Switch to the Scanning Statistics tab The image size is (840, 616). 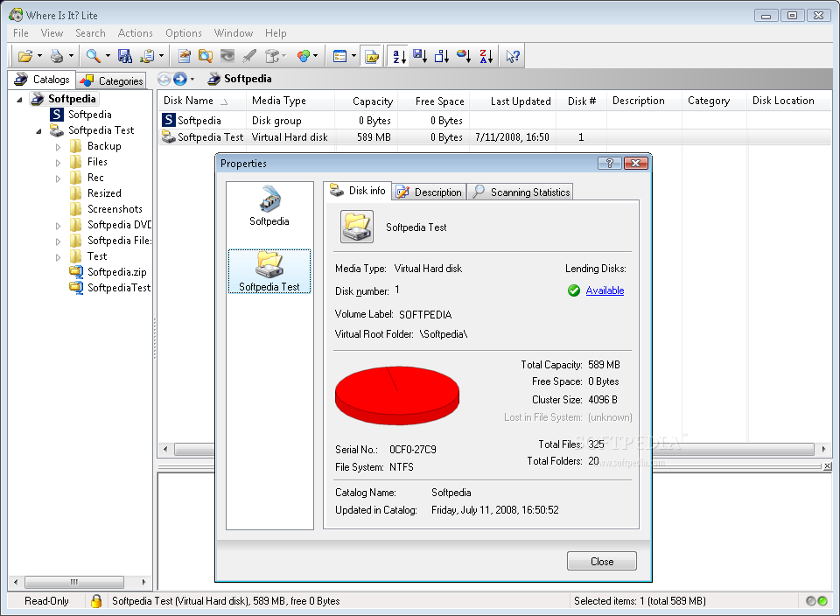521,192
